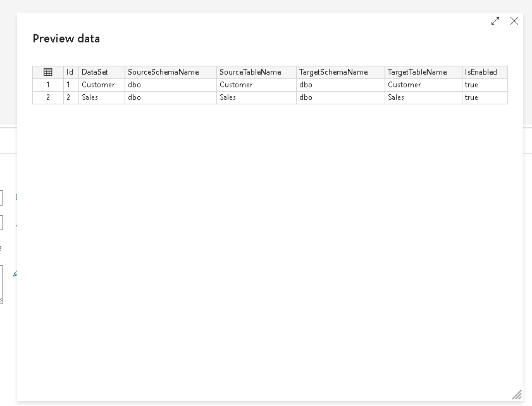The image size is (532, 406).
Task: Click the Customer cell under DataSet
Action: click(98, 85)
